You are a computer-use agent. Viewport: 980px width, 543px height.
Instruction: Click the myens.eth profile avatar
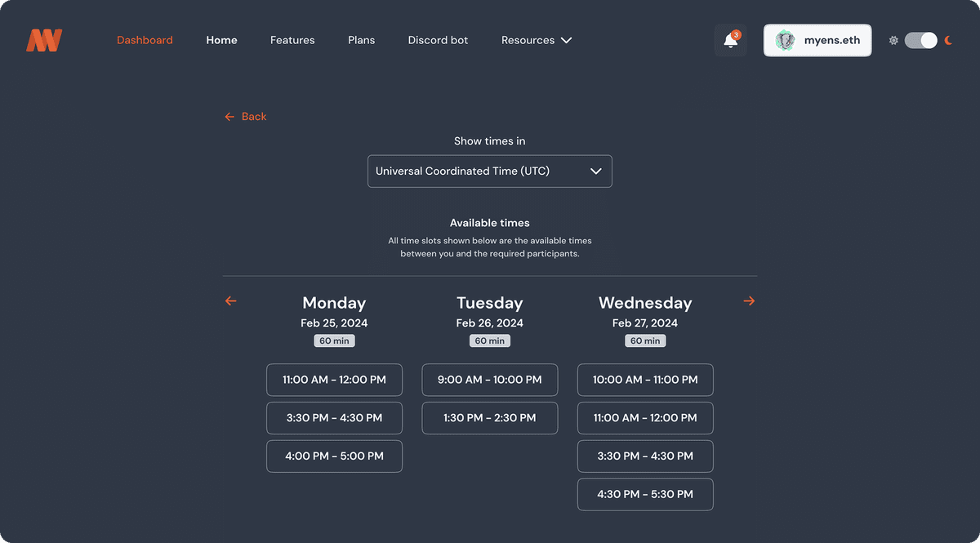(786, 40)
